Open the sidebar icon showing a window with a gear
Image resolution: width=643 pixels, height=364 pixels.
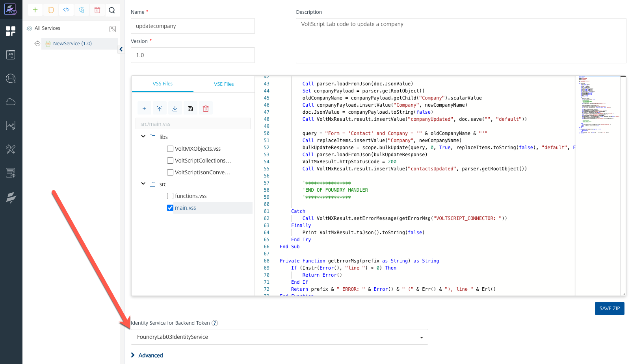click(x=11, y=173)
